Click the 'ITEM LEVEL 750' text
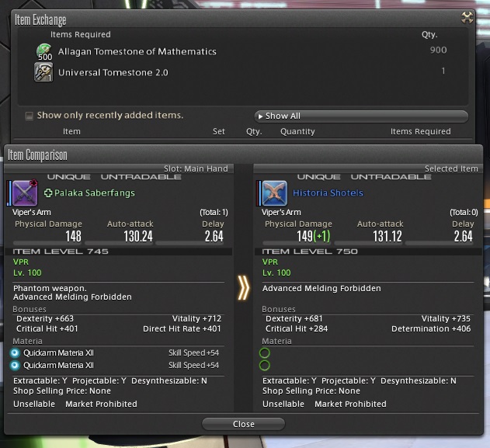The image size is (490, 448). (310, 252)
